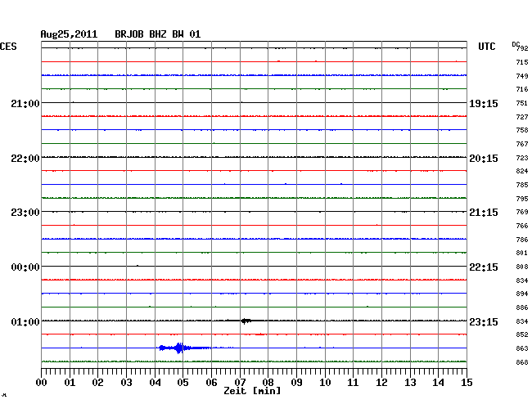Select the offset value 749

tap(522, 76)
